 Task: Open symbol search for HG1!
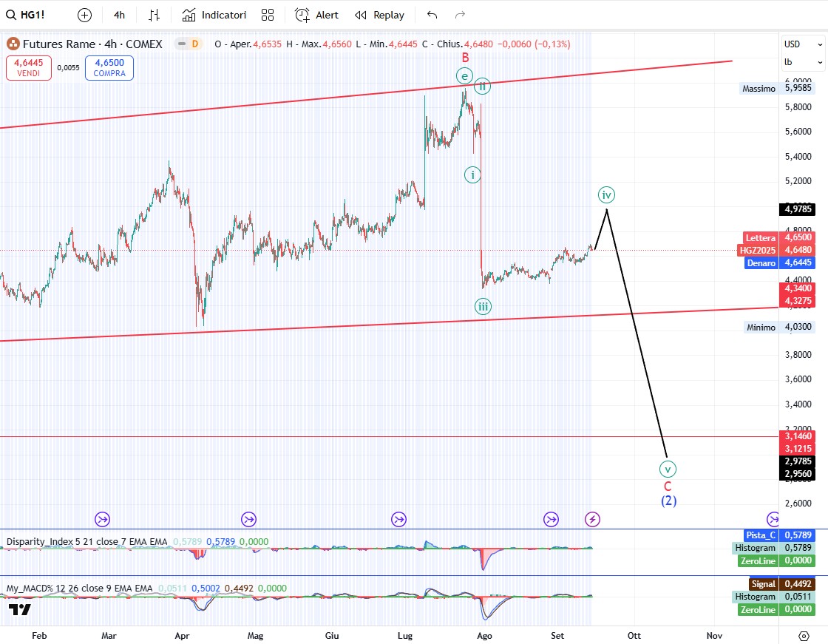click(25, 15)
